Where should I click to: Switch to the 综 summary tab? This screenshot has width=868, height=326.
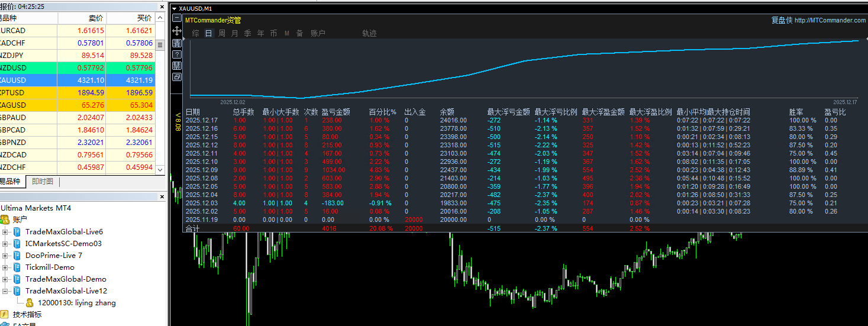coord(195,33)
